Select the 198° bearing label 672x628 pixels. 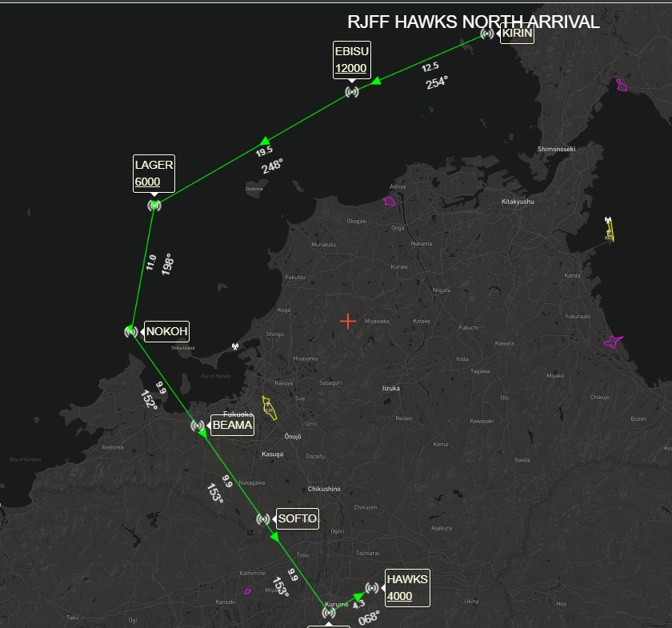167,264
